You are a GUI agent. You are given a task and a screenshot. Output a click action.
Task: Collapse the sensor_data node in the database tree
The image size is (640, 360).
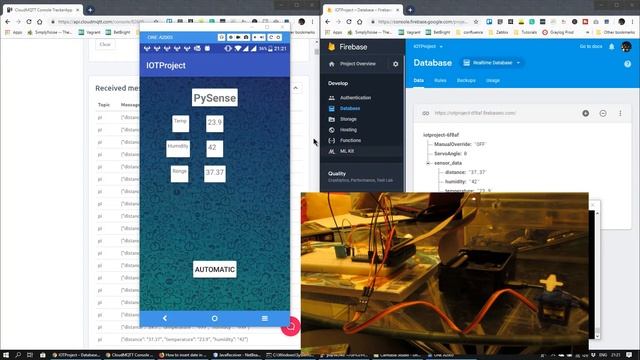(x=428, y=163)
